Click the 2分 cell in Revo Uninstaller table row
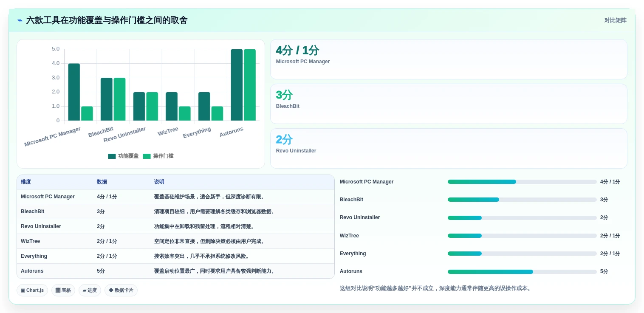644x313 pixels. click(101, 226)
